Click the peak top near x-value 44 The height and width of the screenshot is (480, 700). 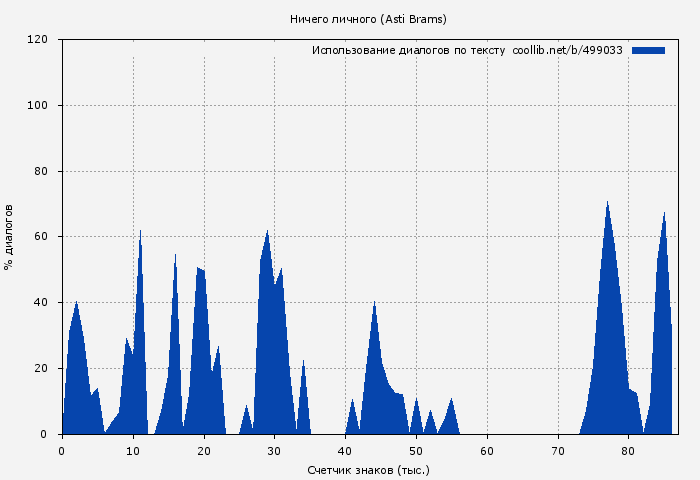click(x=374, y=303)
